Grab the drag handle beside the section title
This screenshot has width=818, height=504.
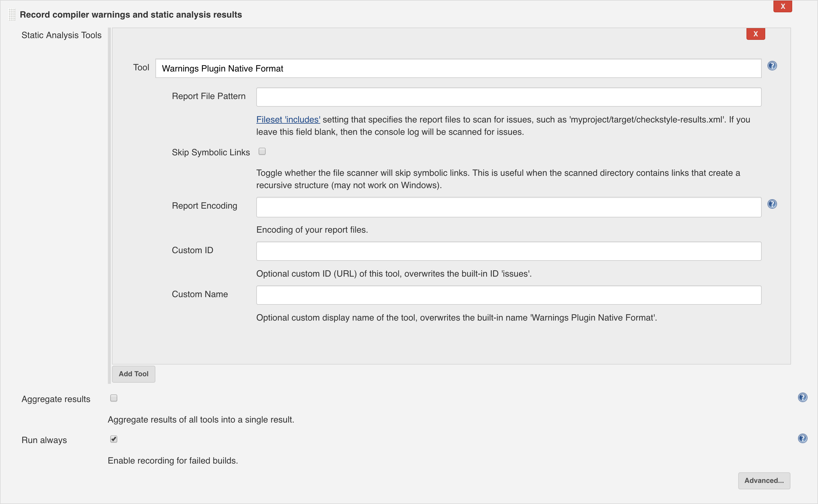(12, 15)
